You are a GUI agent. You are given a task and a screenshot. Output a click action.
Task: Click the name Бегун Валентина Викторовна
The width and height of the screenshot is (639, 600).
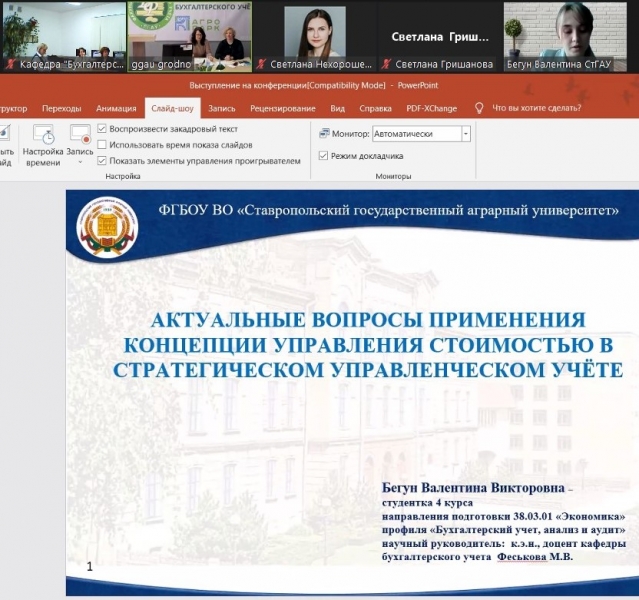pyautogui.click(x=473, y=488)
